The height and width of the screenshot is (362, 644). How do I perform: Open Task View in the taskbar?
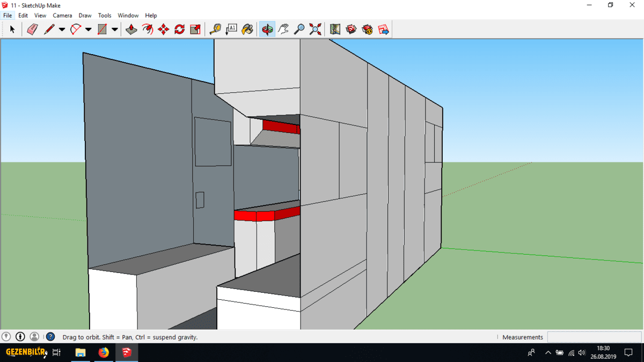click(x=56, y=352)
